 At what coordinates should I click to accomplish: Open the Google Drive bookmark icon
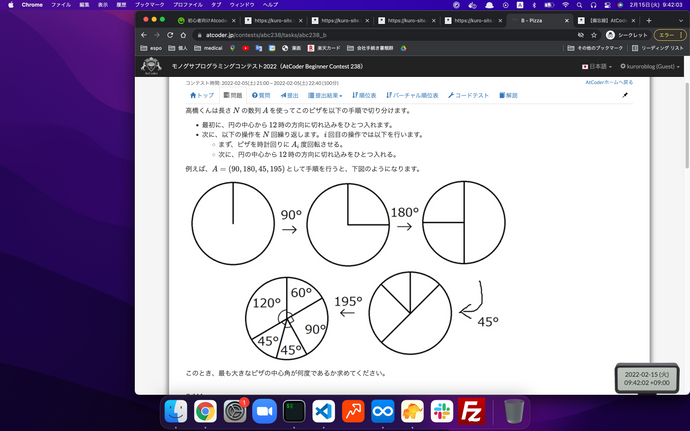(x=404, y=48)
